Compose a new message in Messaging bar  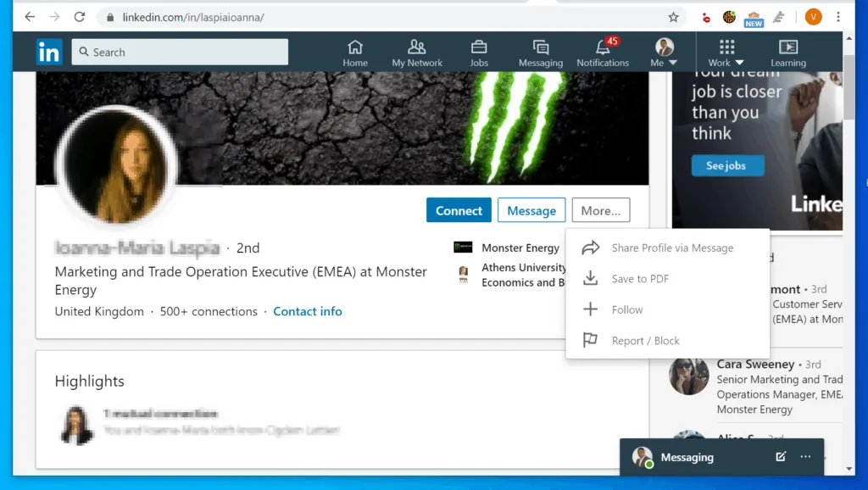pos(781,457)
